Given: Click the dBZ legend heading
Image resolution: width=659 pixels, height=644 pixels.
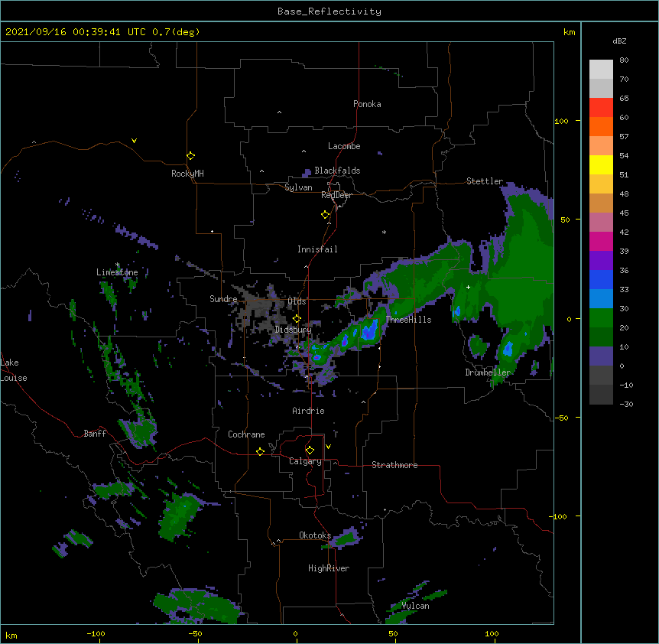Looking at the screenshot, I should 619,41.
